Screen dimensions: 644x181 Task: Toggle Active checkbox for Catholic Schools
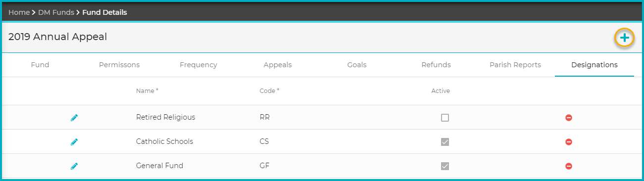(445, 142)
